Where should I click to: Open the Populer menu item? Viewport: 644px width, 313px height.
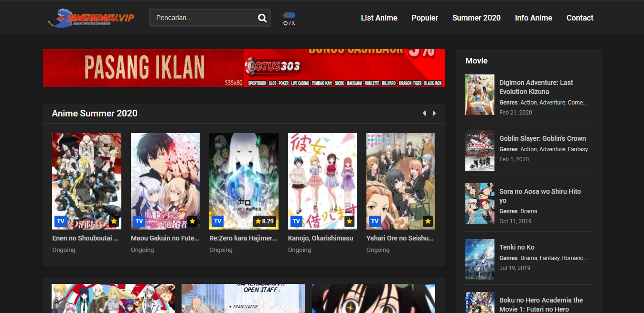(425, 18)
